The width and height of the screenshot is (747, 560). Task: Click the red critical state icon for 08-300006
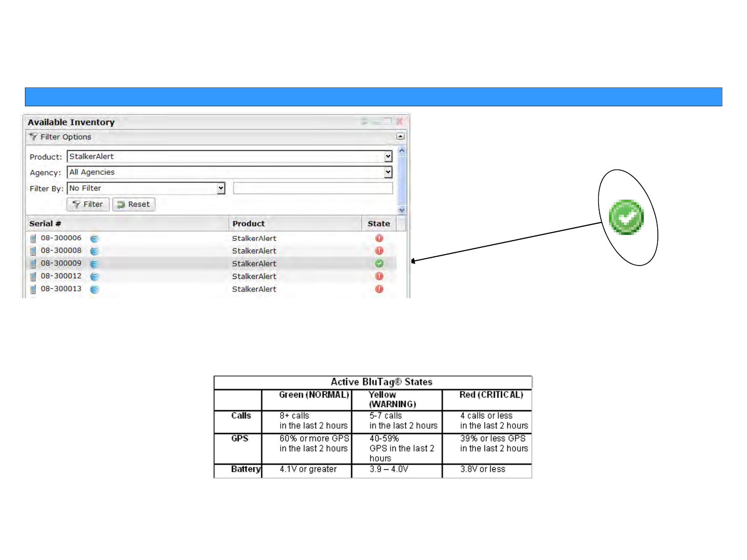(x=379, y=238)
